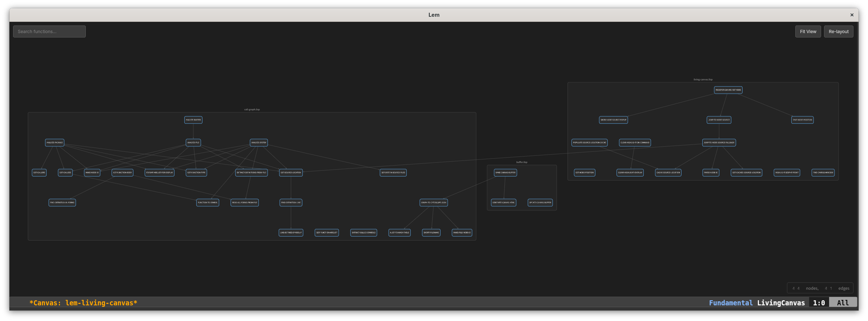Select the ANALYZE-PACKAGE node
The width and height of the screenshot is (868, 321).
click(55, 143)
